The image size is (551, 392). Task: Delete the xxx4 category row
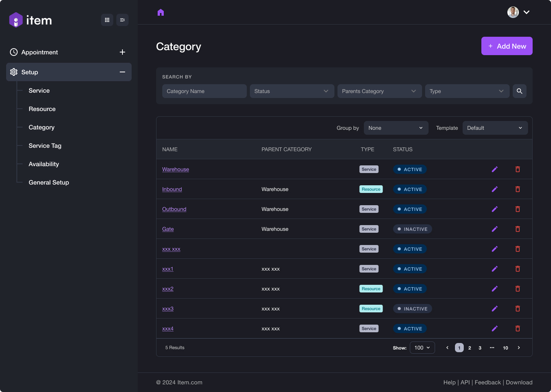(518, 328)
